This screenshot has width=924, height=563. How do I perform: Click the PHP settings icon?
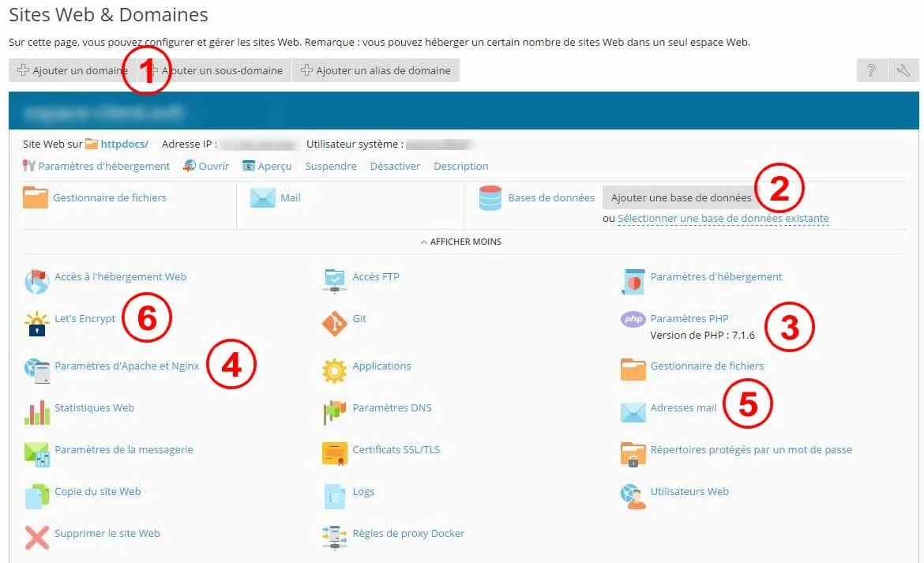[633, 320]
